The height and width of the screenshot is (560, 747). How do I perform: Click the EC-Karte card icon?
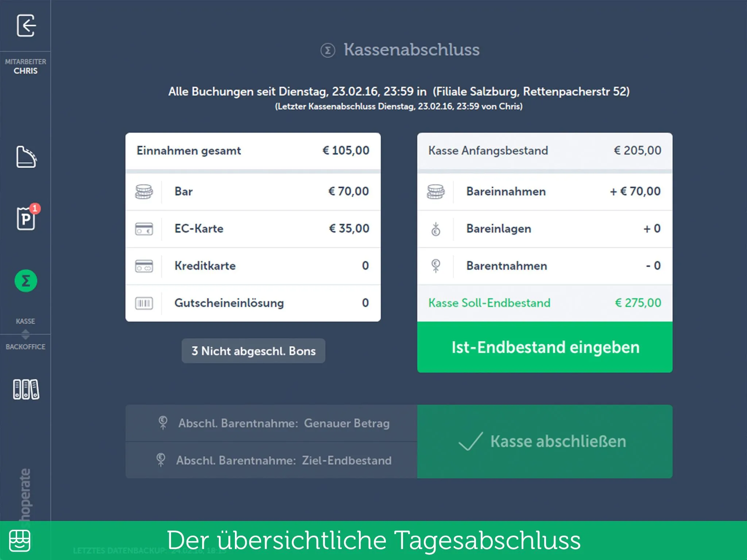pyautogui.click(x=144, y=229)
